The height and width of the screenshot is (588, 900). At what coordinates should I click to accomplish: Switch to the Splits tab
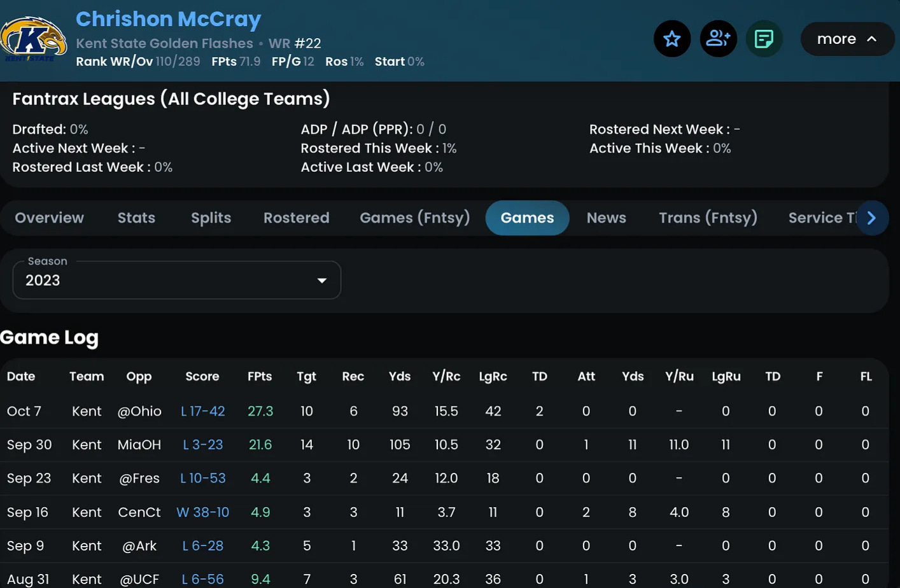tap(211, 218)
